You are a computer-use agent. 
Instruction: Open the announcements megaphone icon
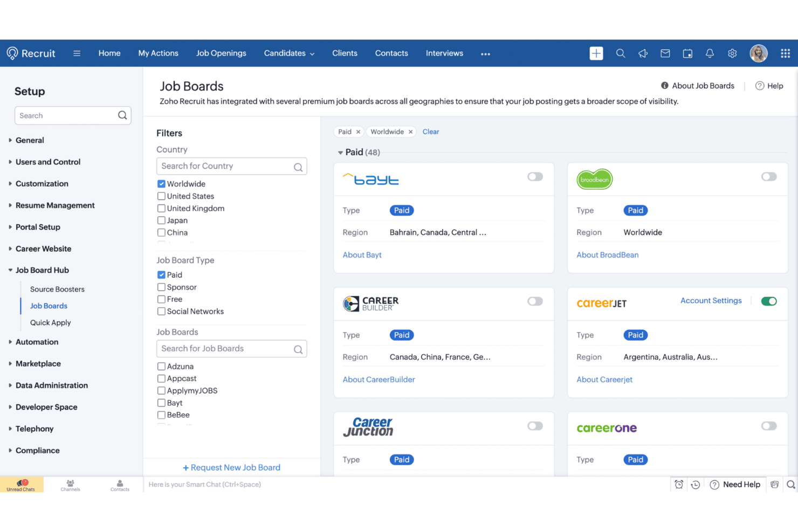tap(643, 53)
